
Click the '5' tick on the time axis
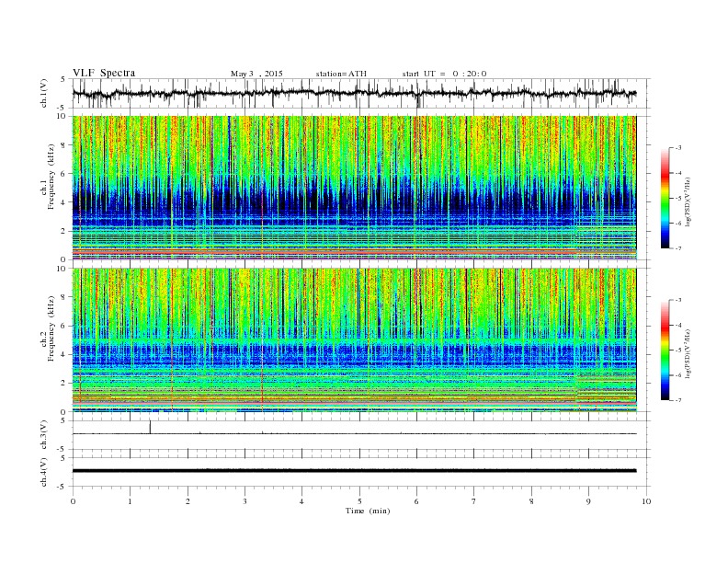(359, 501)
